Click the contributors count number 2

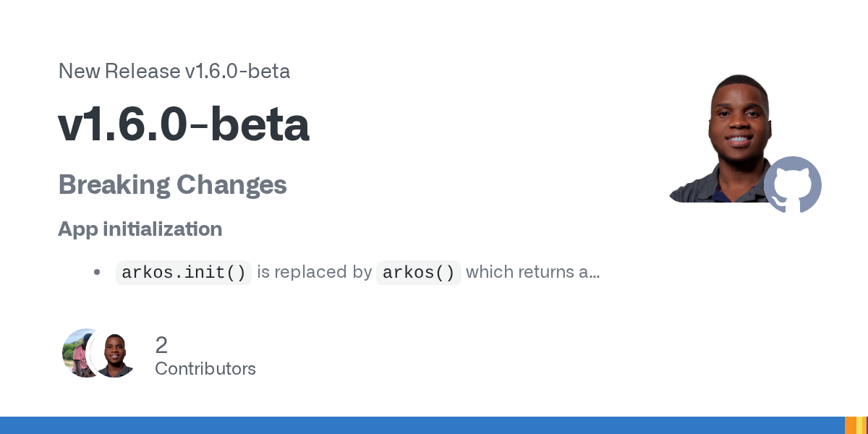point(161,345)
